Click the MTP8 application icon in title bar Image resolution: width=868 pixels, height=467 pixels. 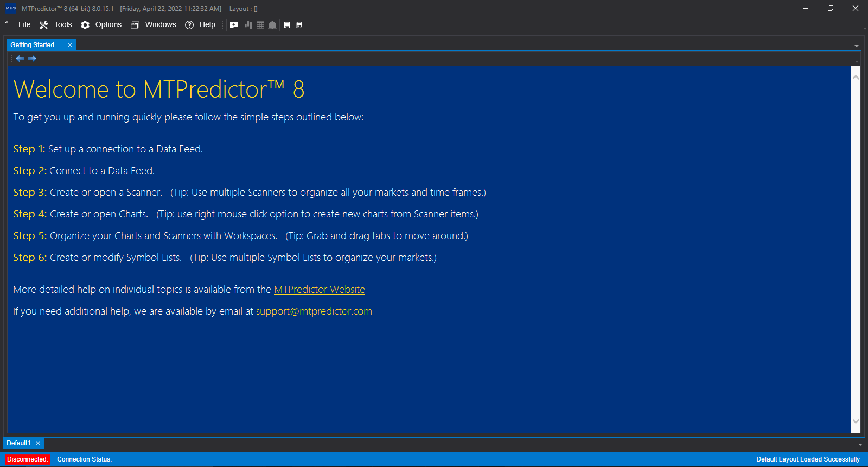(x=11, y=8)
